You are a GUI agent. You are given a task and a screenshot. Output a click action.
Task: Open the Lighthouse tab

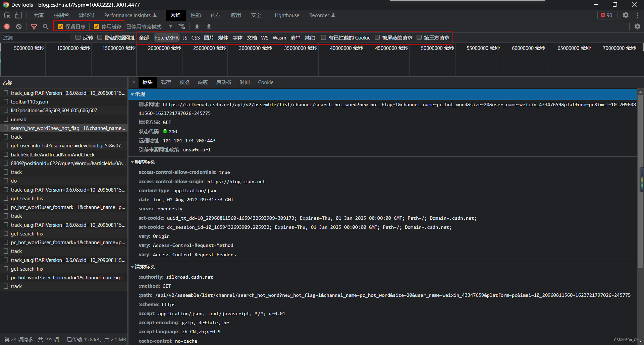point(287,15)
